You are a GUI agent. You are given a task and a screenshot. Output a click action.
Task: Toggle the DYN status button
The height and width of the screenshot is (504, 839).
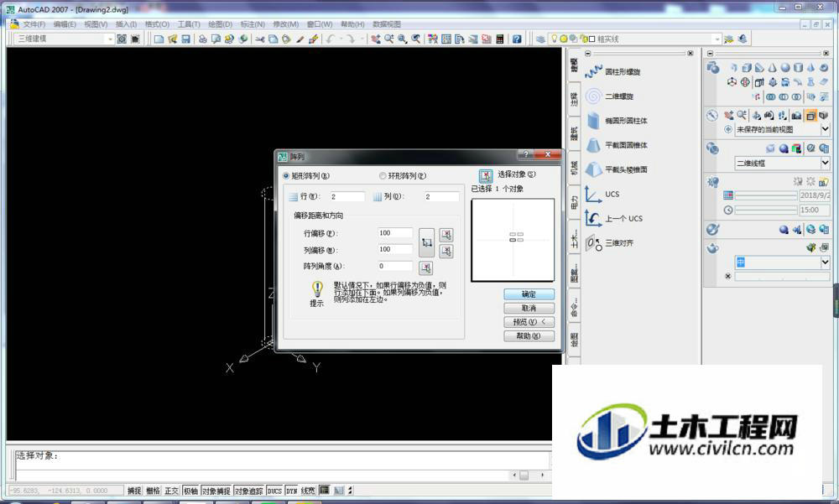[x=292, y=491]
